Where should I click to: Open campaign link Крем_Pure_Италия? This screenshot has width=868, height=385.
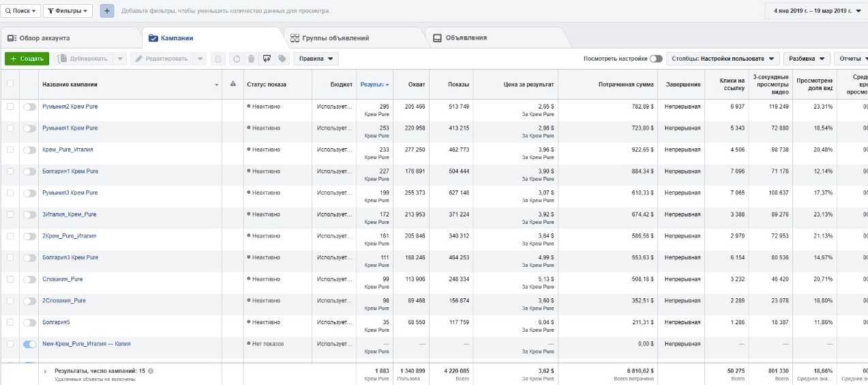(x=68, y=149)
